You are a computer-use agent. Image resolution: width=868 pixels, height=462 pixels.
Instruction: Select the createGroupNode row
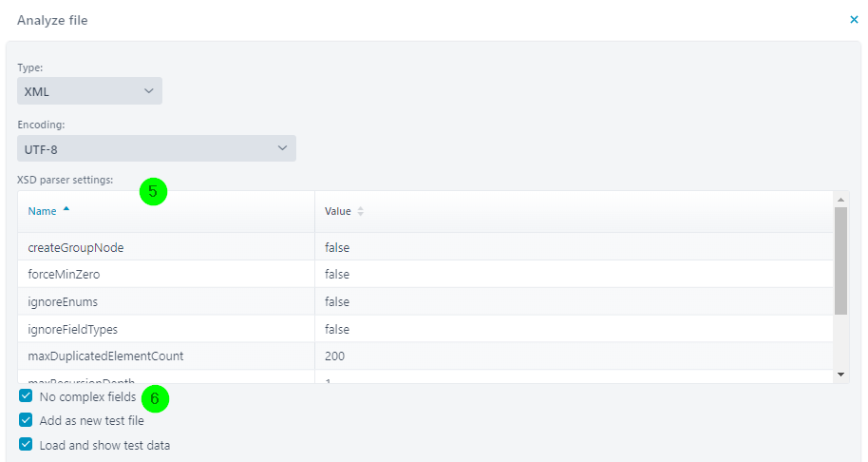[76, 247]
